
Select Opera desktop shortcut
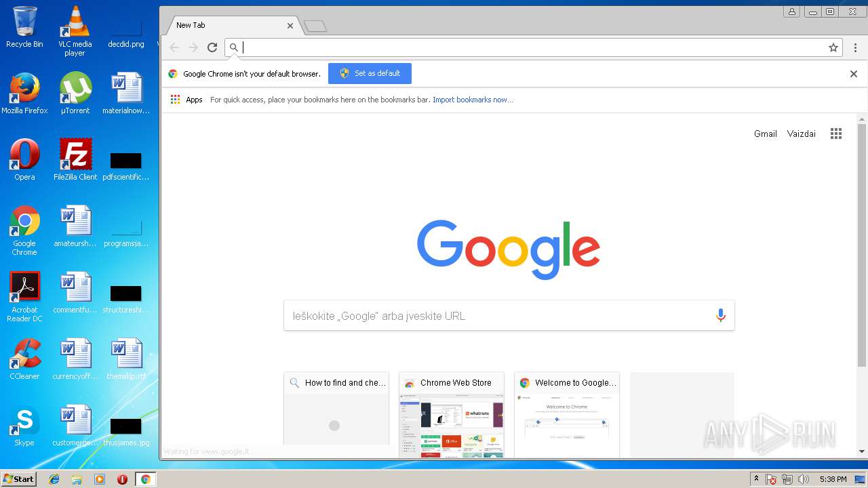click(24, 160)
